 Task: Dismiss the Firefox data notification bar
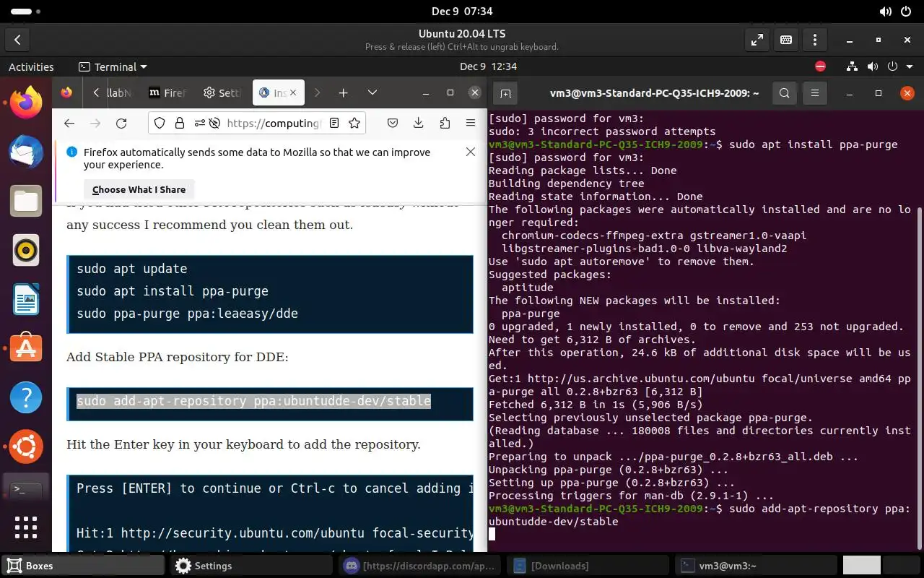click(x=471, y=152)
